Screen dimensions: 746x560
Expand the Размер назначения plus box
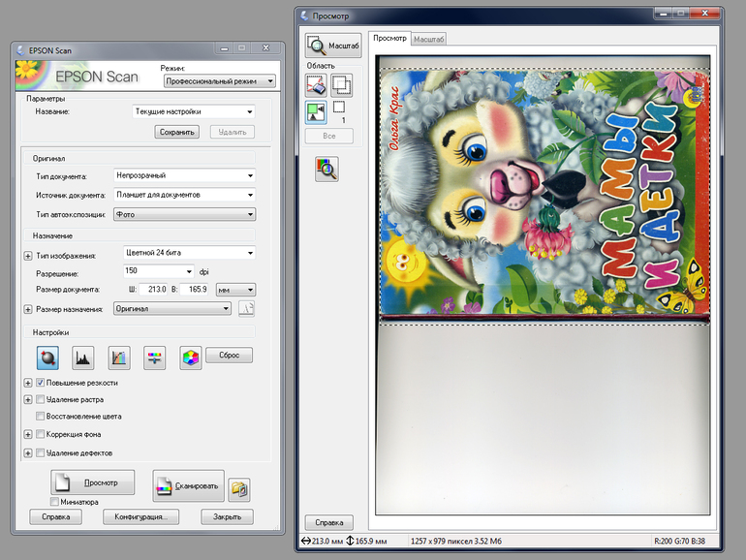(27, 309)
